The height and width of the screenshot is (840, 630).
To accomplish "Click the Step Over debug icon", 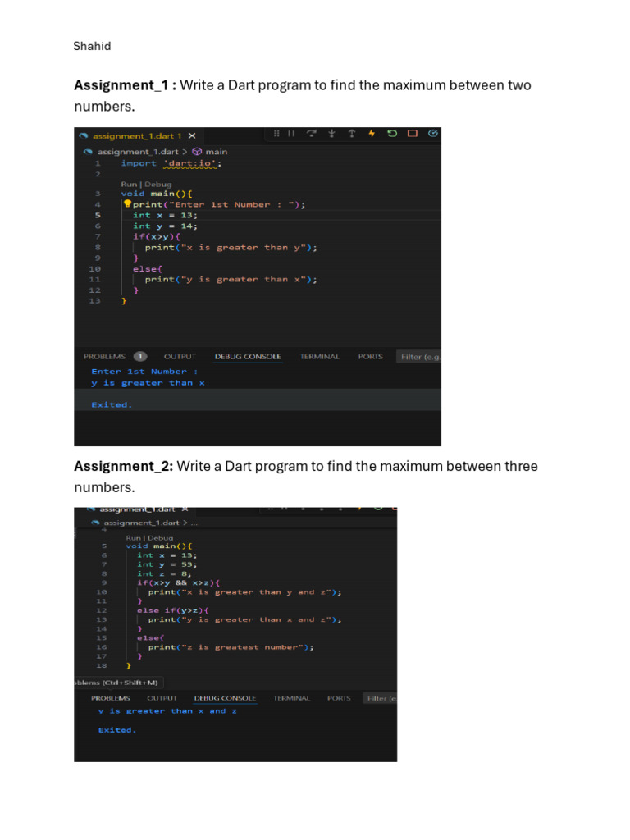I will point(311,134).
